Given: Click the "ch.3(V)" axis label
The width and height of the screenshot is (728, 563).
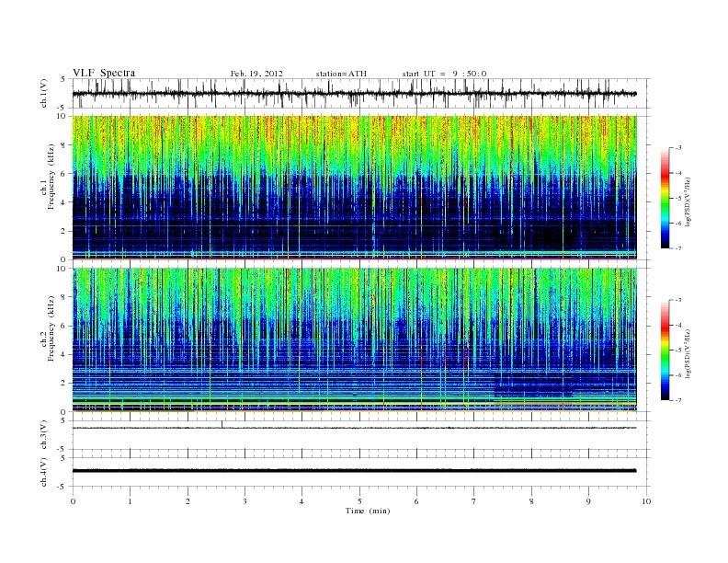Looking at the screenshot, I should click(x=44, y=435).
